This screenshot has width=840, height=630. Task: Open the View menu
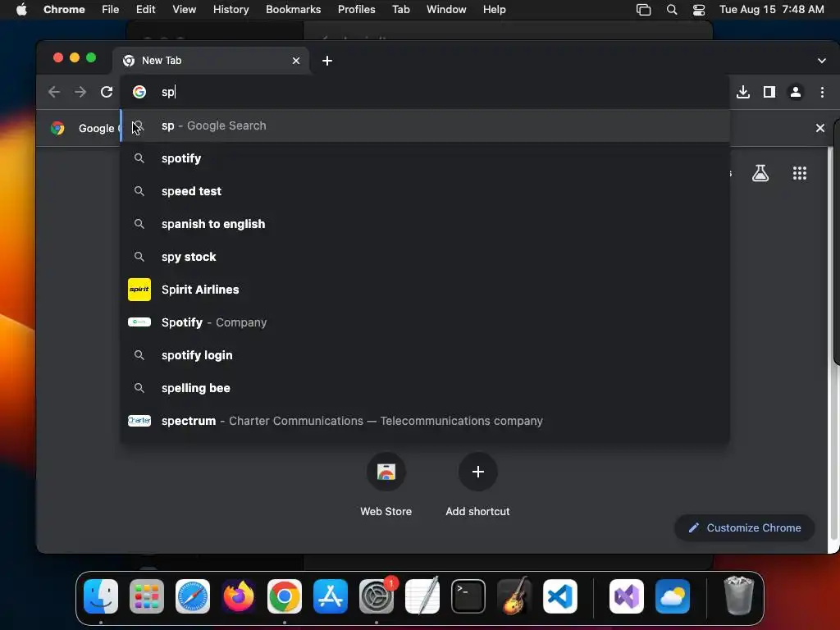click(185, 9)
